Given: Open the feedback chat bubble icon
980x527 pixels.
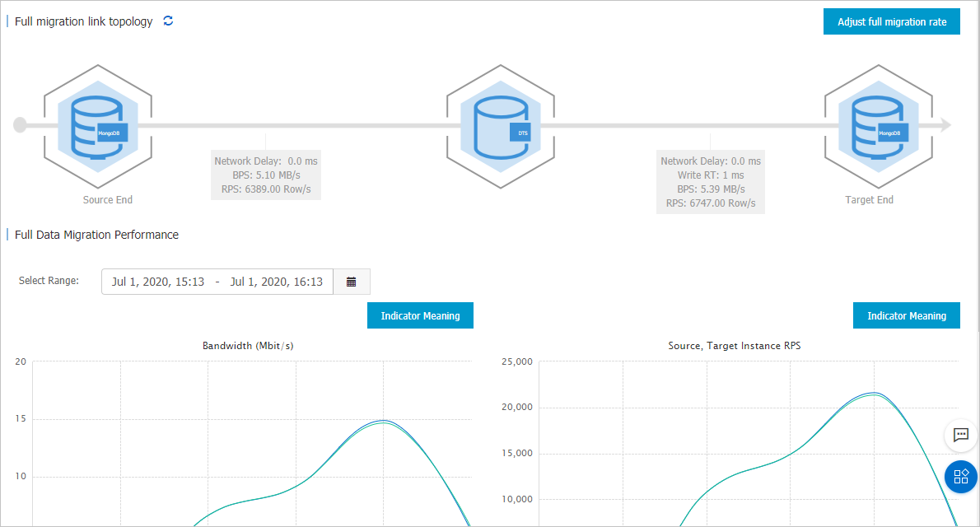Looking at the screenshot, I should click(x=960, y=436).
